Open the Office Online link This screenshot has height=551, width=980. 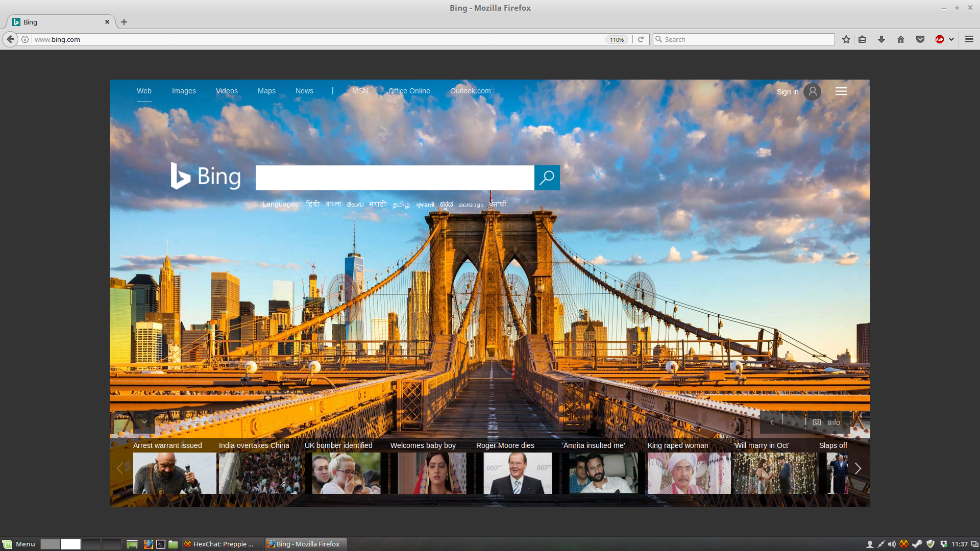[x=409, y=91]
